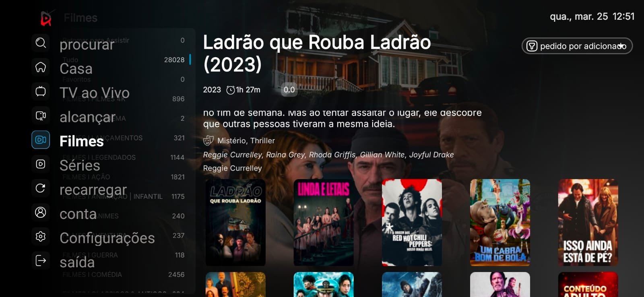The height and width of the screenshot is (297, 644).
Task: Open the Red Hot Chili Peppers poster
Action: point(412,223)
